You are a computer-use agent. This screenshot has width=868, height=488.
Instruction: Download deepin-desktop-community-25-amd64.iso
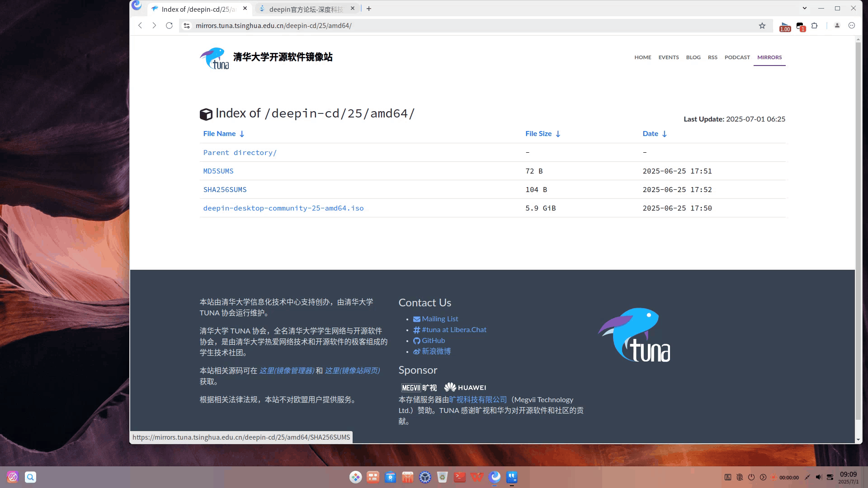point(283,208)
